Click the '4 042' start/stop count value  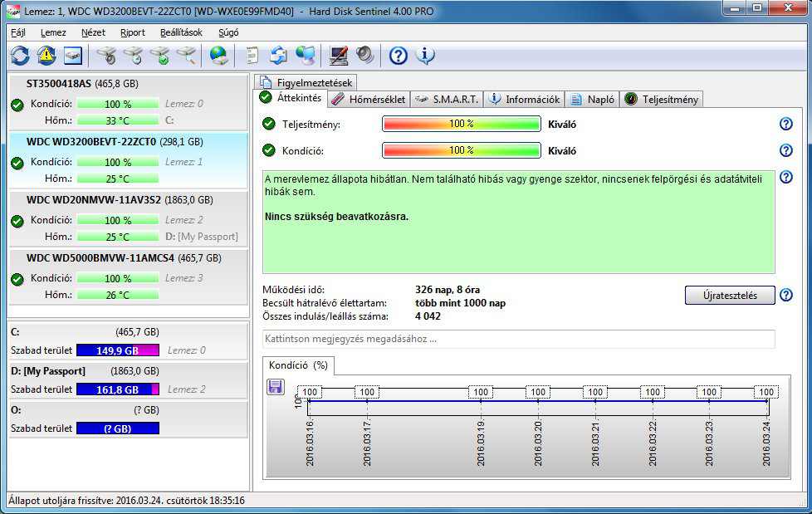point(428,316)
